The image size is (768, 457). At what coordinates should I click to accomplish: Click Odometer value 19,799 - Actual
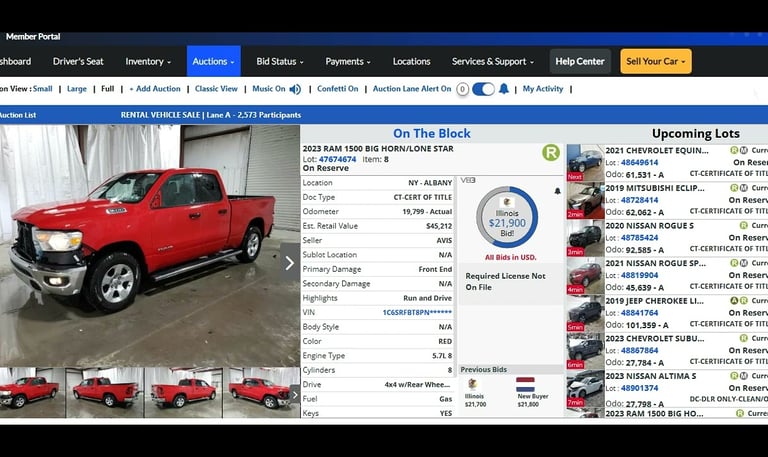427,212
